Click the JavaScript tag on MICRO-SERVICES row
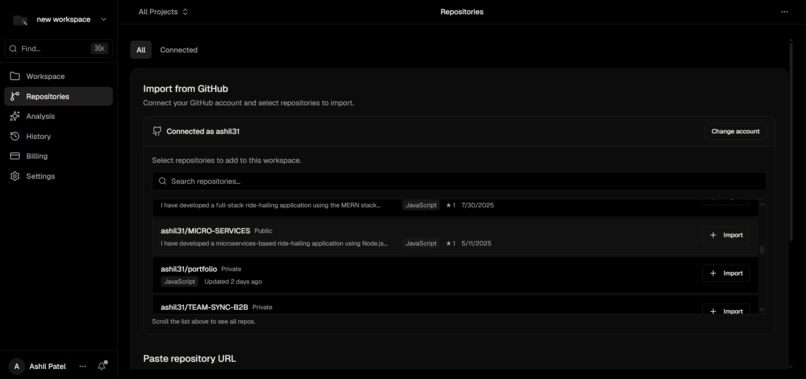806x379 pixels. coord(421,243)
